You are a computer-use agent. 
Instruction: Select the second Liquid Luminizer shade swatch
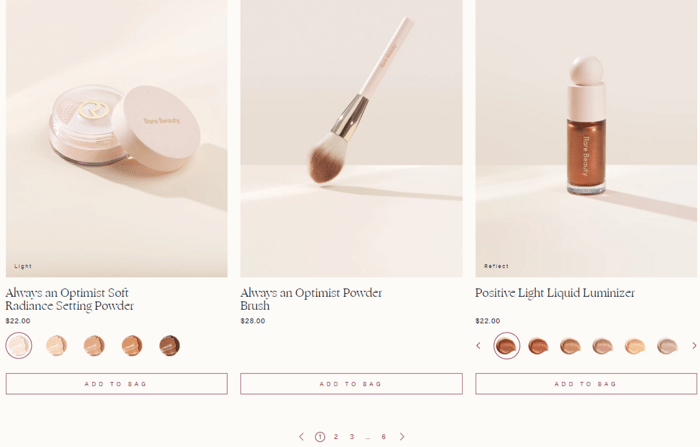point(538,346)
